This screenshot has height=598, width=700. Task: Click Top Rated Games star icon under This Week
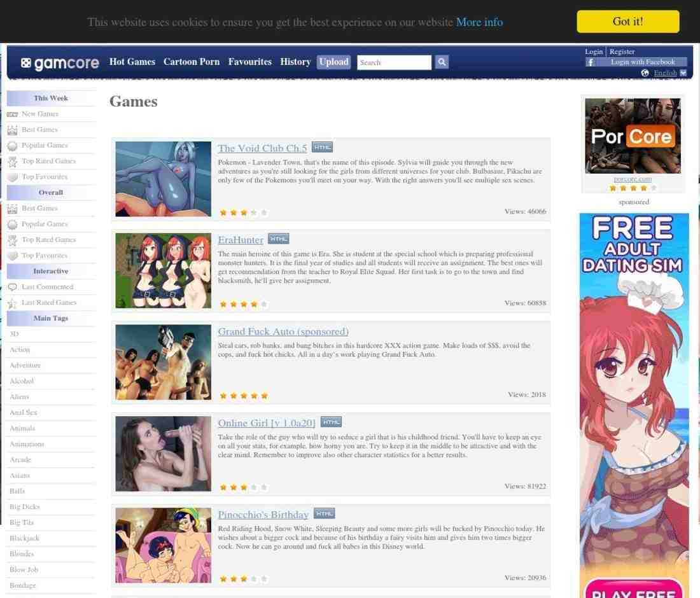click(13, 161)
